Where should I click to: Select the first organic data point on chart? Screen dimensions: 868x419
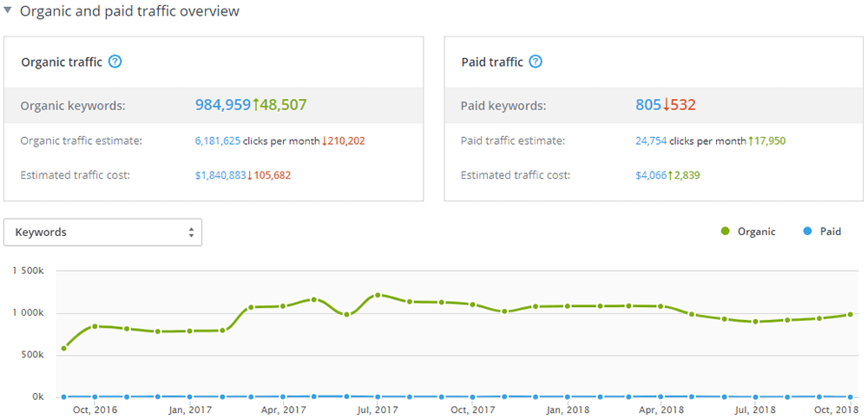(x=63, y=349)
